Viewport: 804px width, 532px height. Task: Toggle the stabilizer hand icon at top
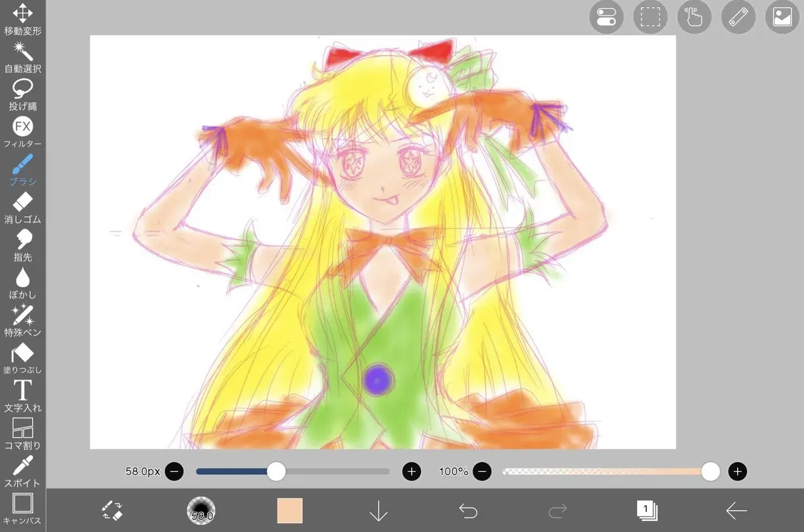tap(694, 17)
